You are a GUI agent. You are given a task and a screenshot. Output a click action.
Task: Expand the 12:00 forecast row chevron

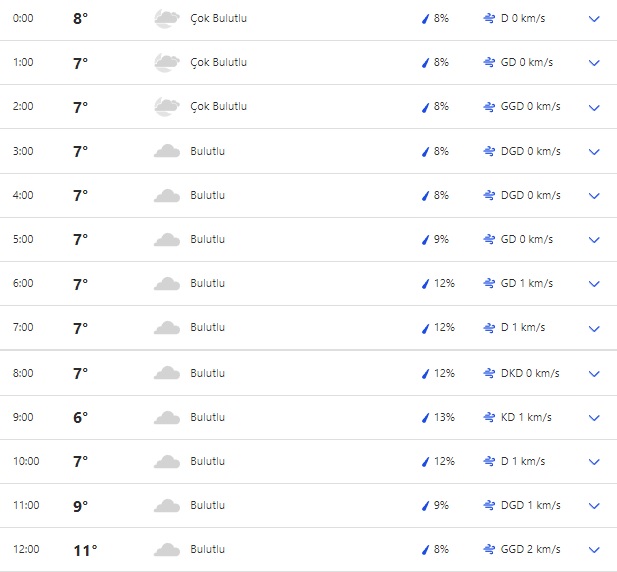coord(594,550)
